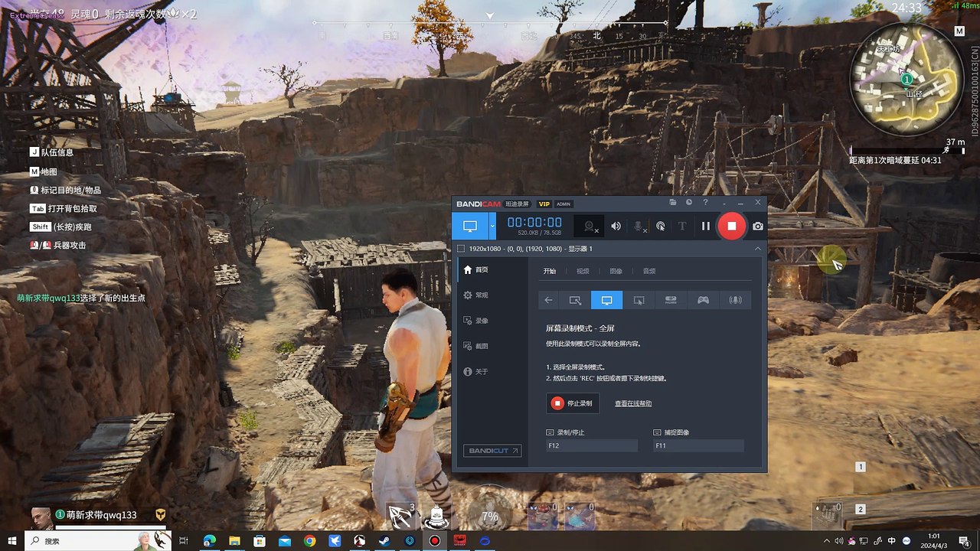Click the F11 capture image hotkey field
Screen dimensions: 980x551
[x=699, y=445]
